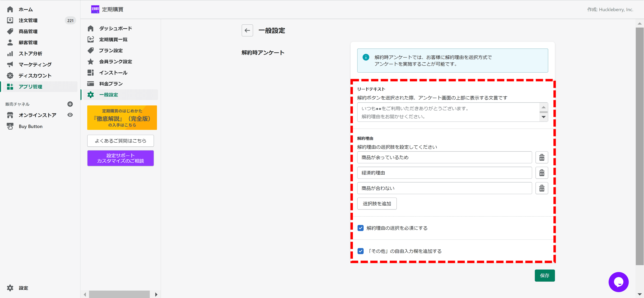The width and height of the screenshot is (644, 298).
Task: Click the 定期購買 app logo icon
Action: tap(95, 9)
